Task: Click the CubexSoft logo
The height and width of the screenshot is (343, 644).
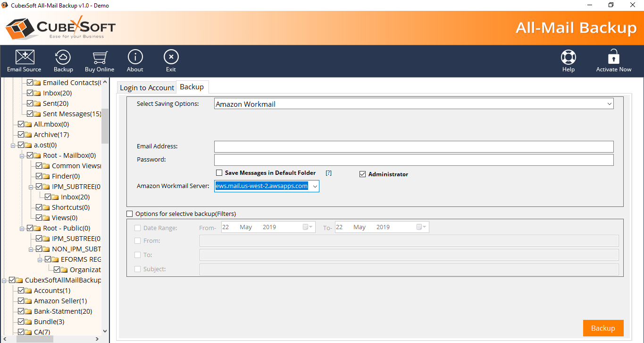Action: click(x=60, y=28)
